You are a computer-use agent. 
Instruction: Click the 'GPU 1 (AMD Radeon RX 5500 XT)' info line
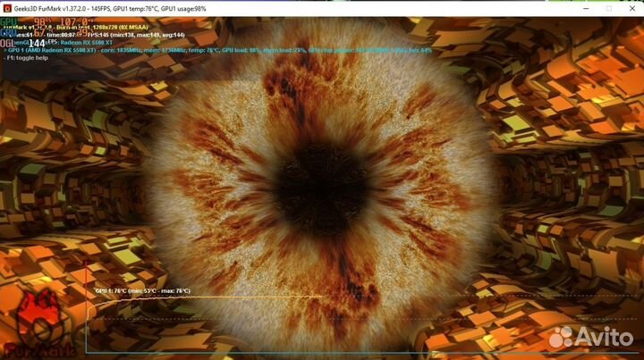pyautogui.click(x=217, y=50)
